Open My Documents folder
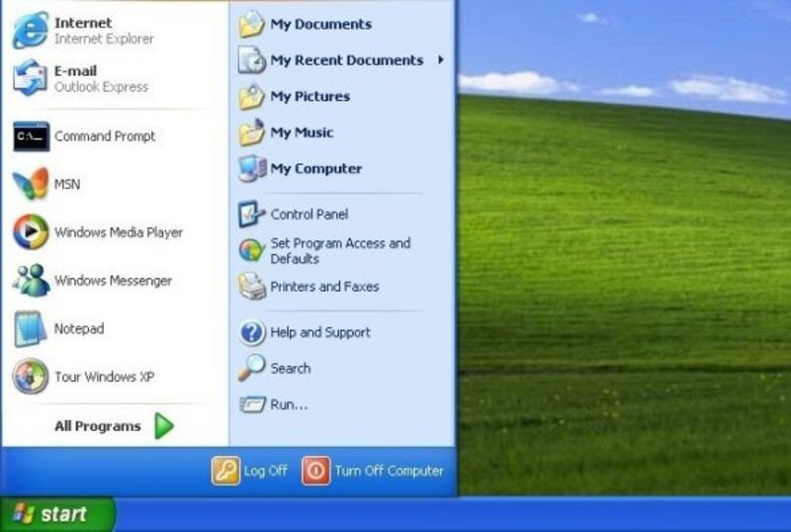 point(319,25)
